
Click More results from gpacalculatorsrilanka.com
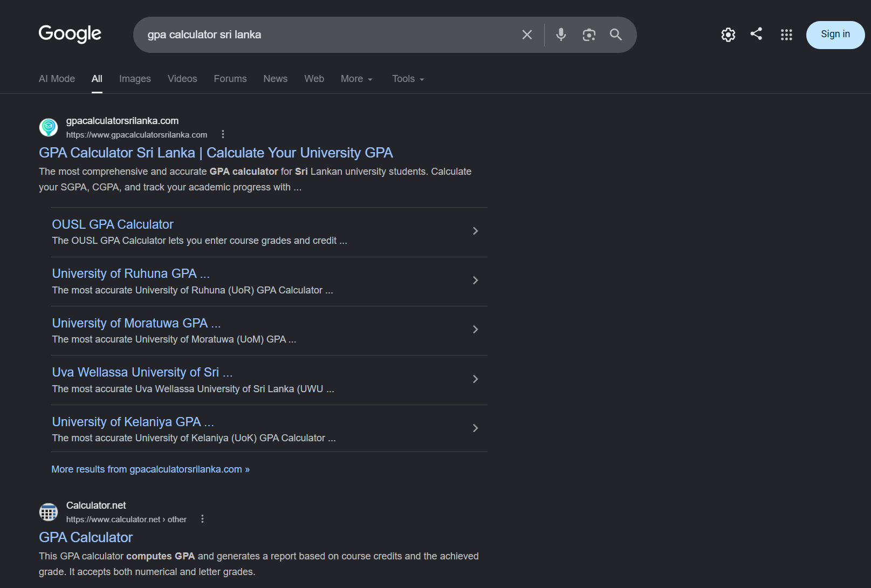coord(150,469)
